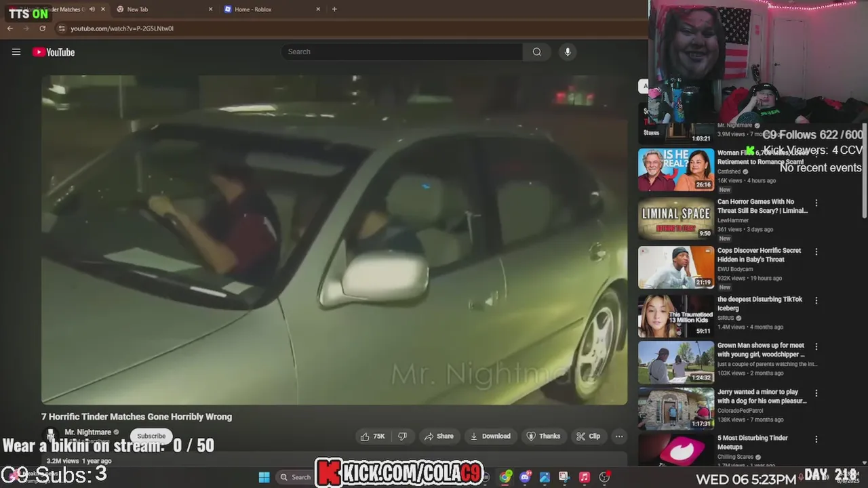Play the Liminal Space video thumbnail
Viewport: 868px width, 488px height.
coord(676,218)
